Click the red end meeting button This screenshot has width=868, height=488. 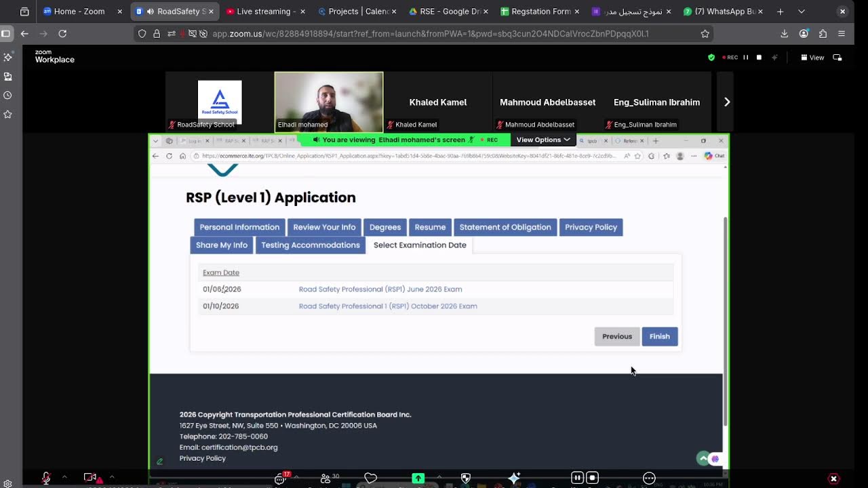click(834, 478)
